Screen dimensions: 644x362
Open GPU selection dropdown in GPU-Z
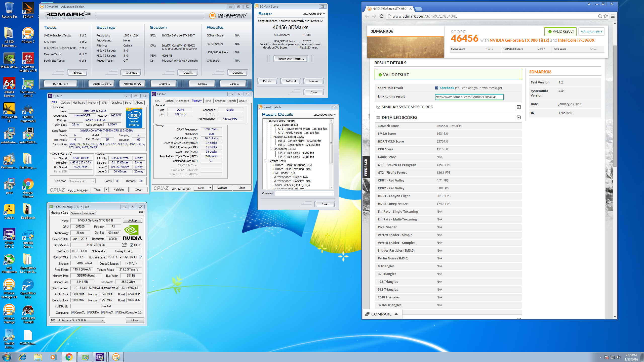point(77,320)
